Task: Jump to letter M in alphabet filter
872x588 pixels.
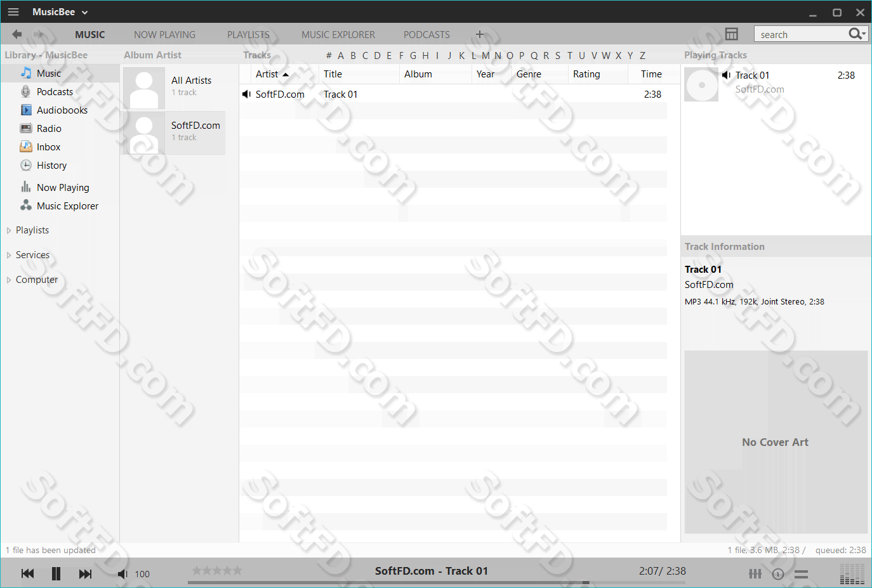Action: [486, 56]
